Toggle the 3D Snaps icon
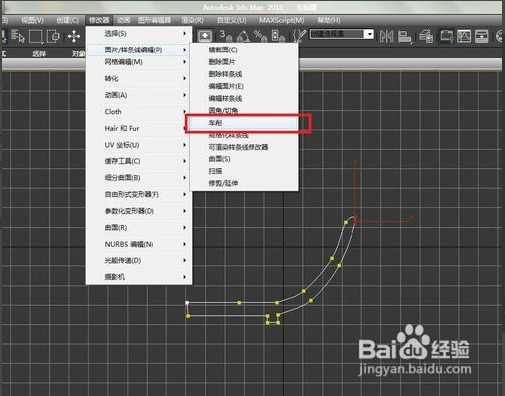The width and height of the screenshot is (505, 396). (x=226, y=36)
